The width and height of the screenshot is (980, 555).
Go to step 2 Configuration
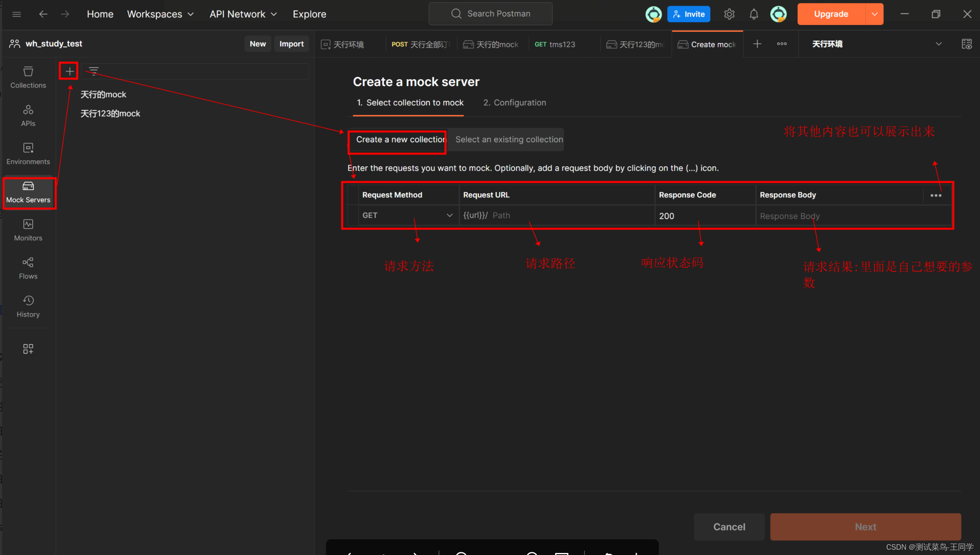click(x=515, y=102)
